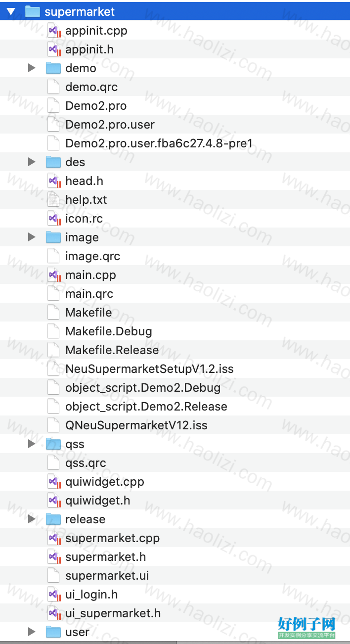The image size is (350, 644).
Task: Click the blank Makefile document icon
Action: pos(53,313)
